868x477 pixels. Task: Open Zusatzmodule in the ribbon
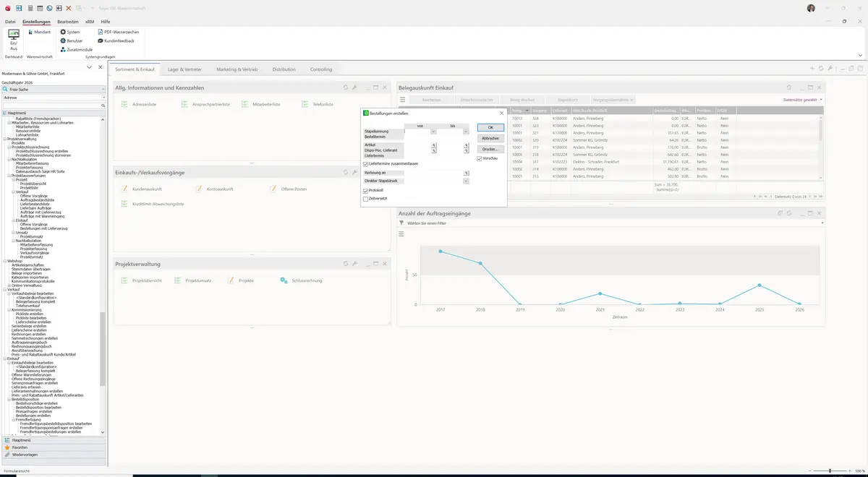(x=77, y=49)
